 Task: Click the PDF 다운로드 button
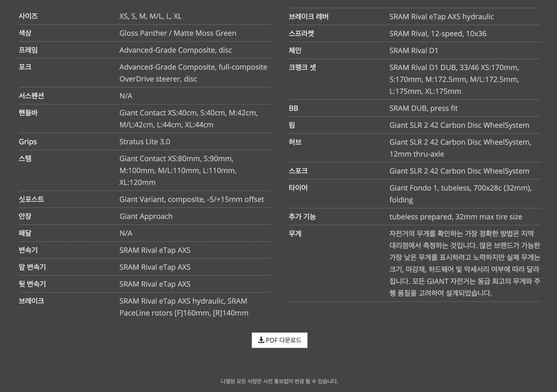279,340
